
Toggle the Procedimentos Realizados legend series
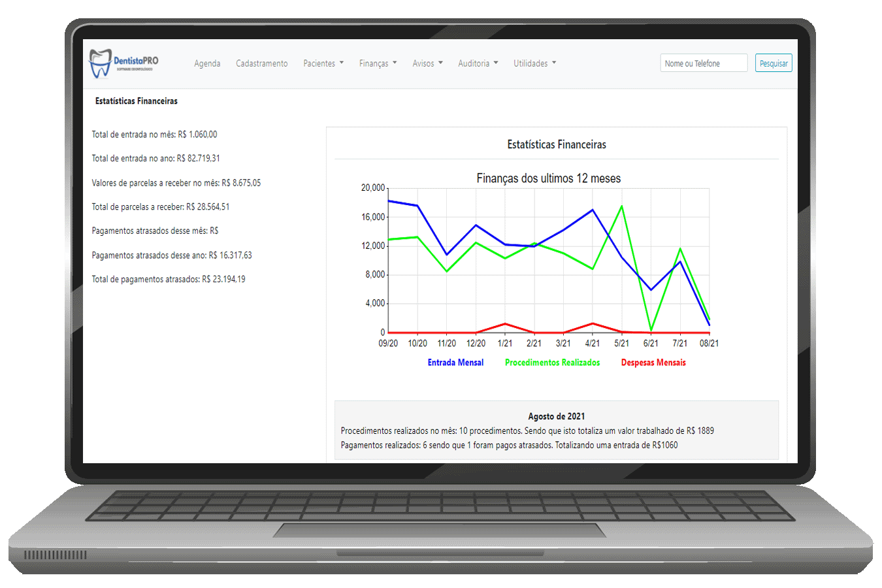point(552,363)
